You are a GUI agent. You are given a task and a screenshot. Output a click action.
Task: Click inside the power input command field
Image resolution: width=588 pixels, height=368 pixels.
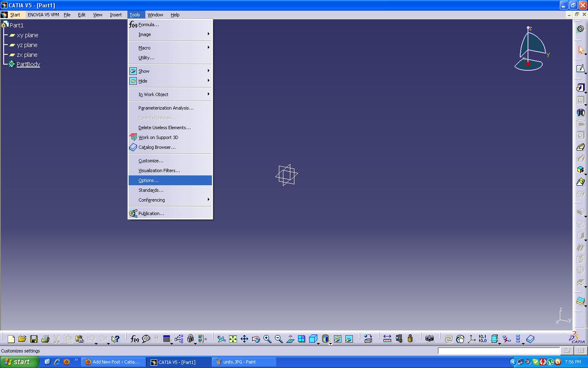(x=498, y=351)
